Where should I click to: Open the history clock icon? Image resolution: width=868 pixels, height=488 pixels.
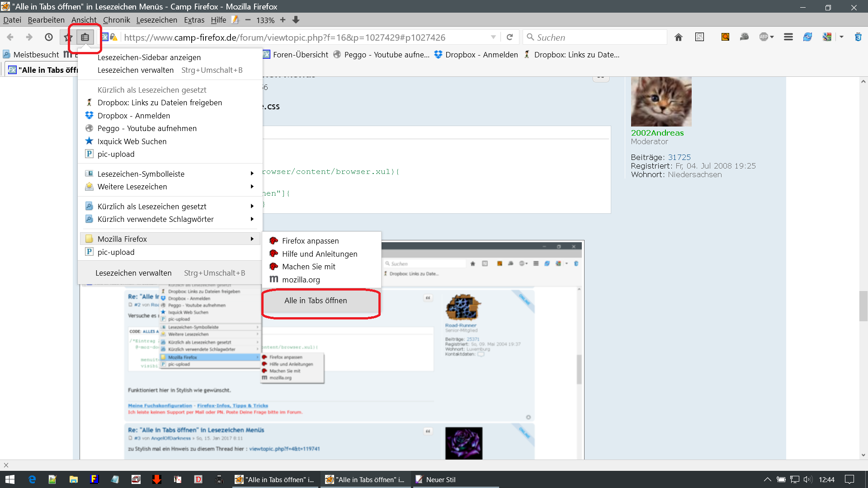click(x=49, y=38)
